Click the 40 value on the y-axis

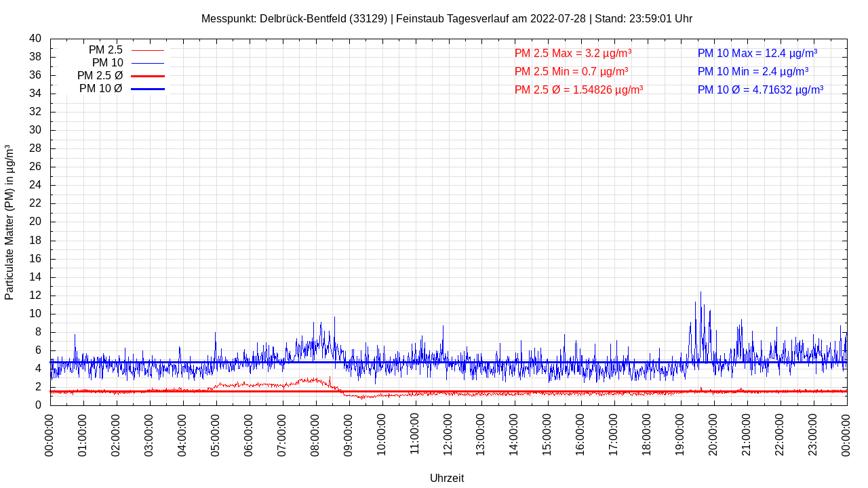pyautogui.click(x=35, y=39)
